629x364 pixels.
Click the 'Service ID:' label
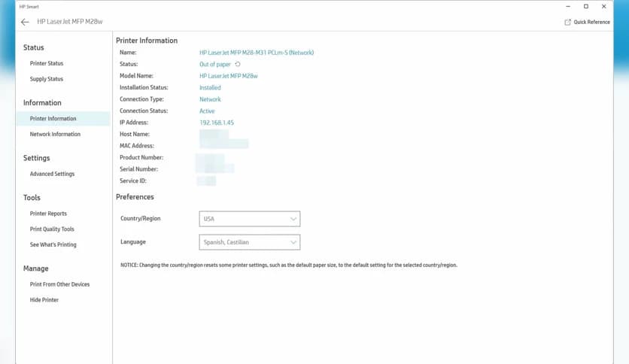tap(132, 180)
